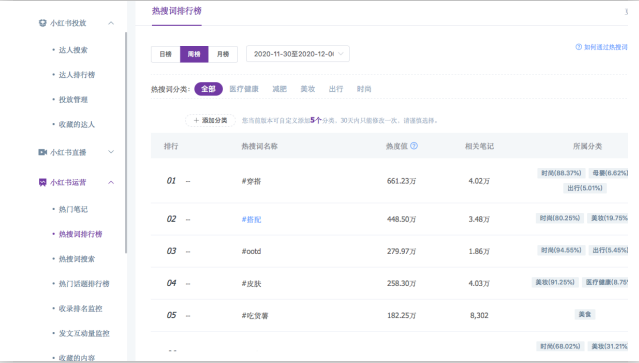Click the 热搜词名称 column header
Image resolution: width=639 pixels, height=363 pixels.
260,146
